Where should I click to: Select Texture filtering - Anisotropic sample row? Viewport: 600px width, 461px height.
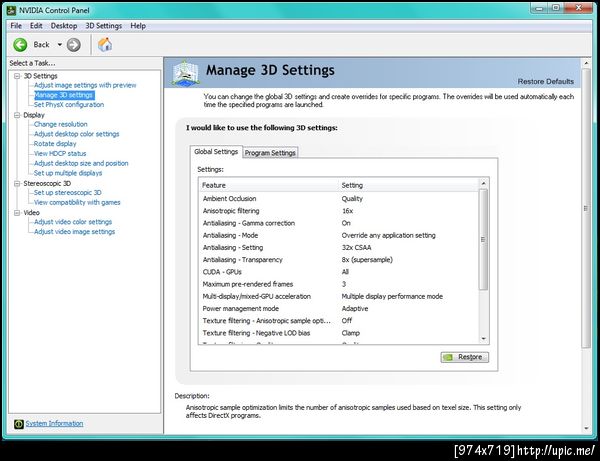coord(339,321)
